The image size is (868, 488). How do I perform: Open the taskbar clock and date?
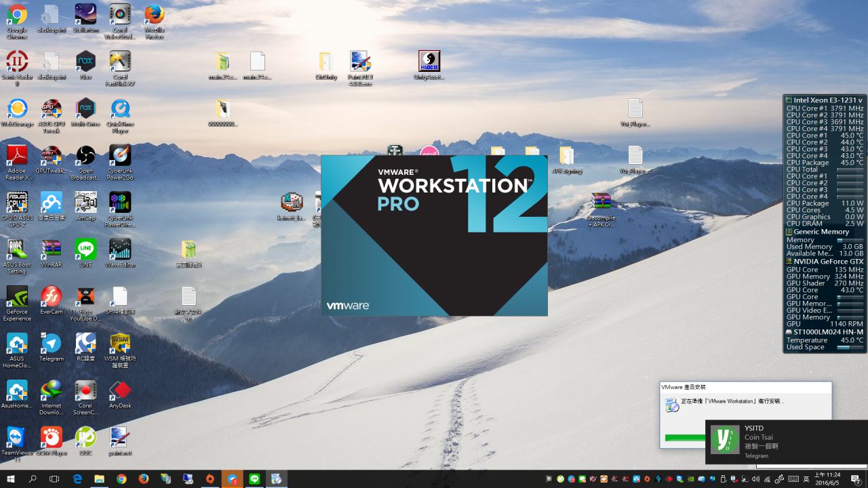point(827,479)
